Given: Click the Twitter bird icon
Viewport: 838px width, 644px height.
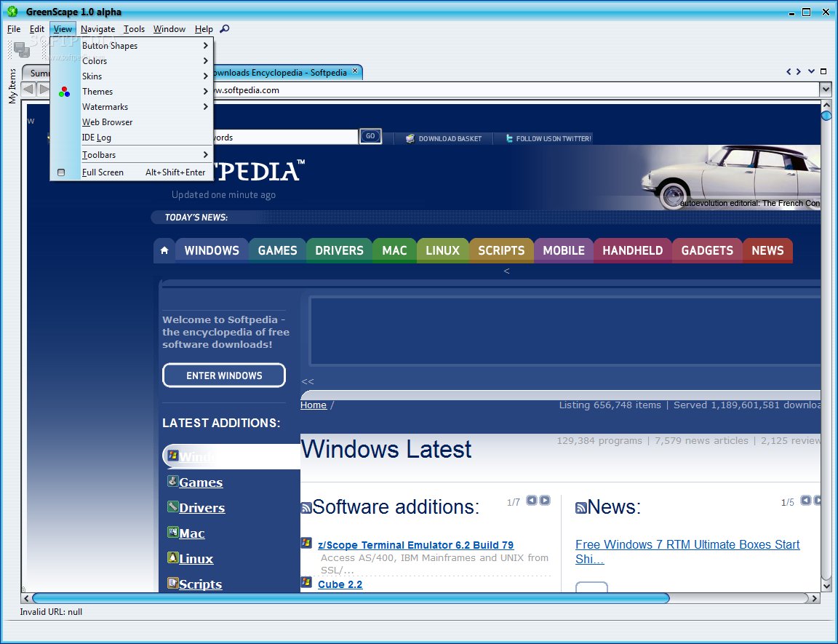Looking at the screenshot, I should pyautogui.click(x=509, y=138).
